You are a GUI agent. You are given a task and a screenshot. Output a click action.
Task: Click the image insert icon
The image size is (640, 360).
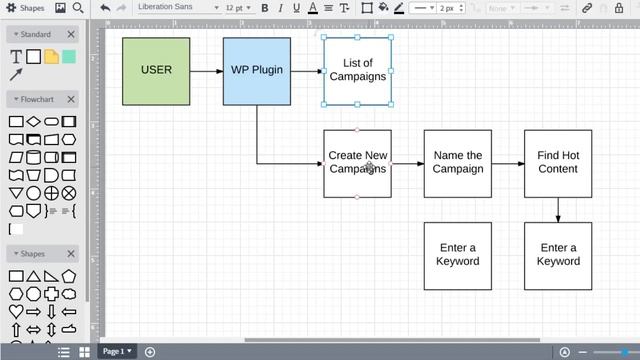[60, 8]
